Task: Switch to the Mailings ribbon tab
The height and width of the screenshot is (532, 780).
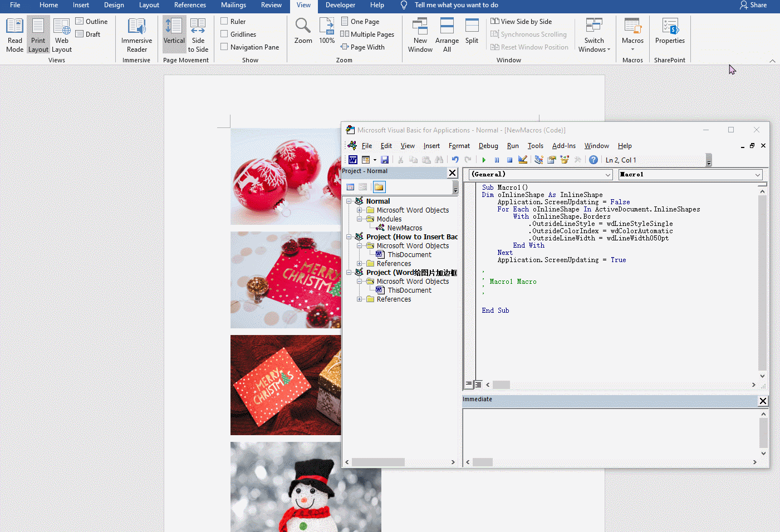Action: coord(233,5)
